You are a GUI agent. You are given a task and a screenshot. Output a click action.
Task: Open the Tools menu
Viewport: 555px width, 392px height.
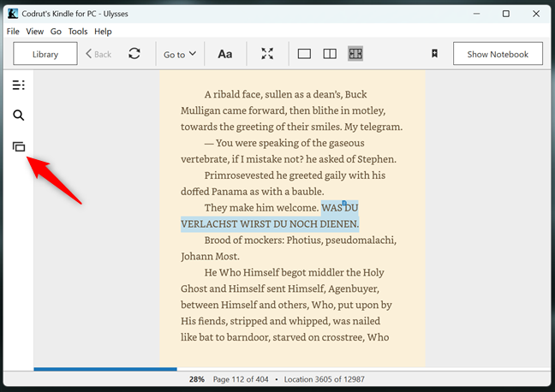pos(78,32)
